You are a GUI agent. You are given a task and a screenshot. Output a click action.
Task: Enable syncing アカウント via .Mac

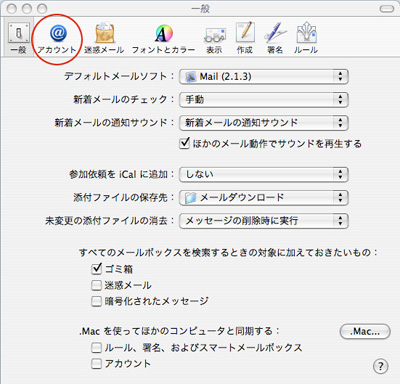tap(96, 364)
